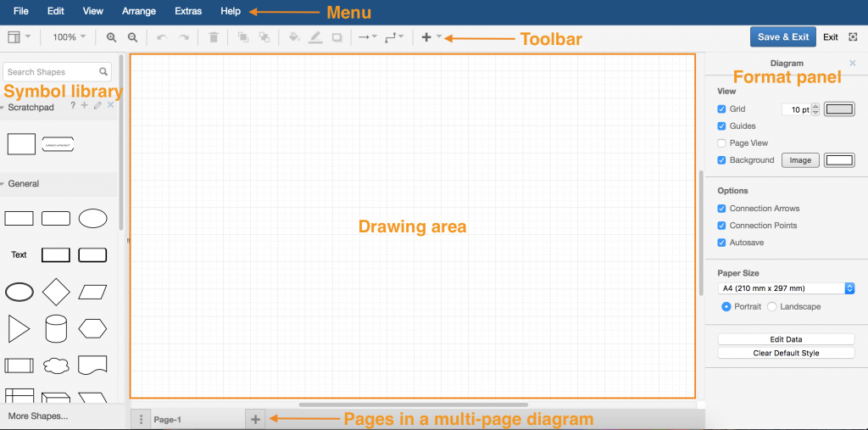868x430 pixels.
Task: Edit Scratchpad with the pencil icon
Action: (x=97, y=105)
